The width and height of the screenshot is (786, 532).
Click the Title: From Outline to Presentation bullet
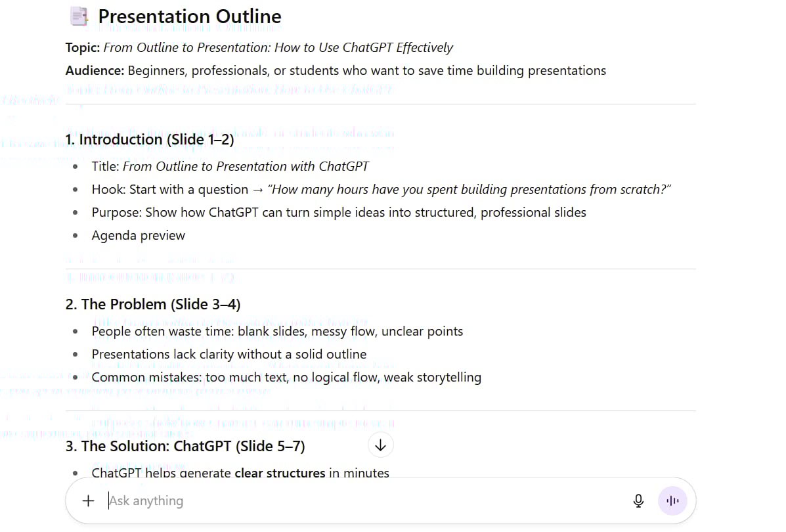(x=230, y=166)
